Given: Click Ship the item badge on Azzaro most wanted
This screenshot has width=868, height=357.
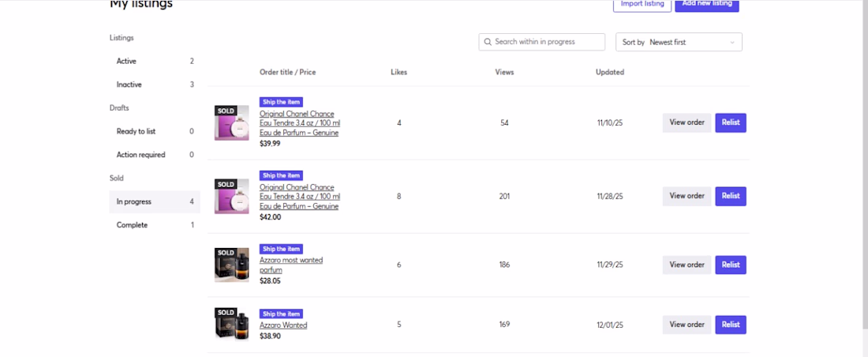Looking at the screenshot, I should pos(281,249).
